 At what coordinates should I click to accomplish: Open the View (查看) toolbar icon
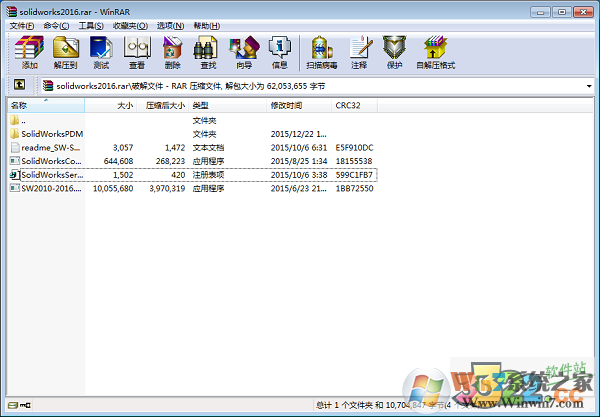(x=136, y=50)
